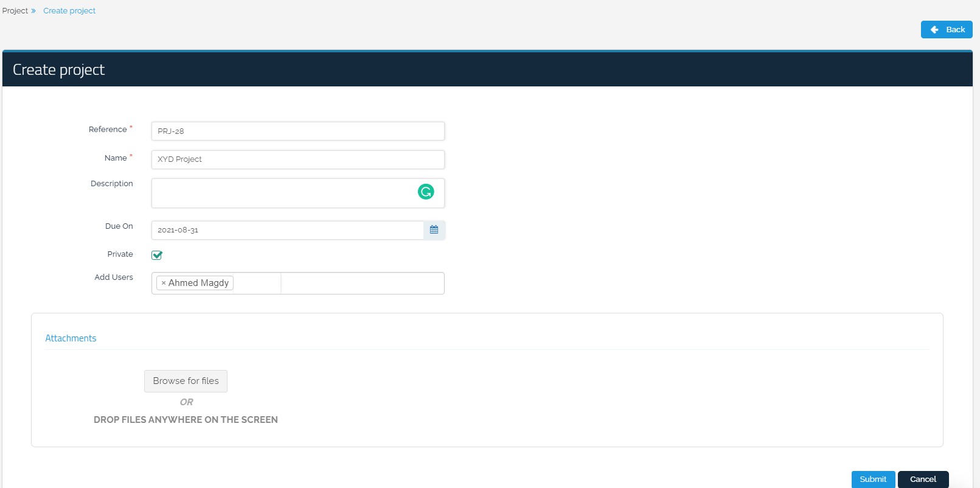This screenshot has width=980, height=488.
Task: Open the Add Users selection box
Action: point(362,283)
